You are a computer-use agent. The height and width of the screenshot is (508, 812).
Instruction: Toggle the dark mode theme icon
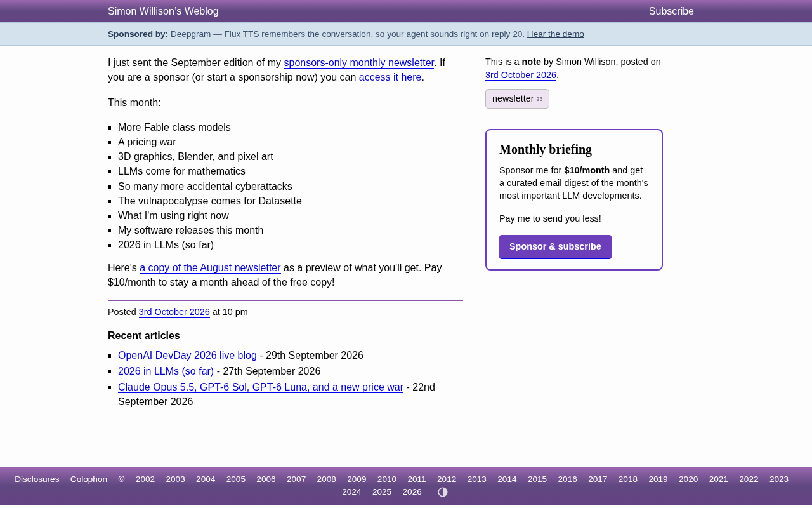coord(443,492)
